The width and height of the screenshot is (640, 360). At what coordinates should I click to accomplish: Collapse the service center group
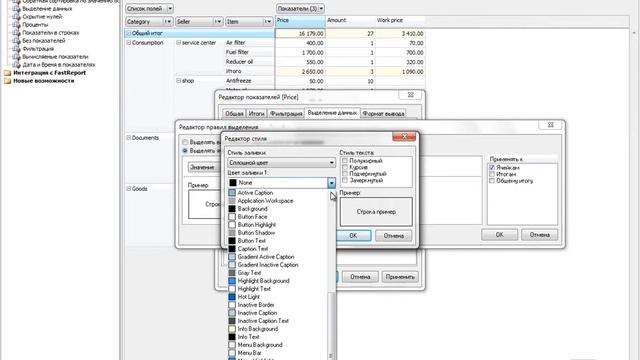pos(178,42)
